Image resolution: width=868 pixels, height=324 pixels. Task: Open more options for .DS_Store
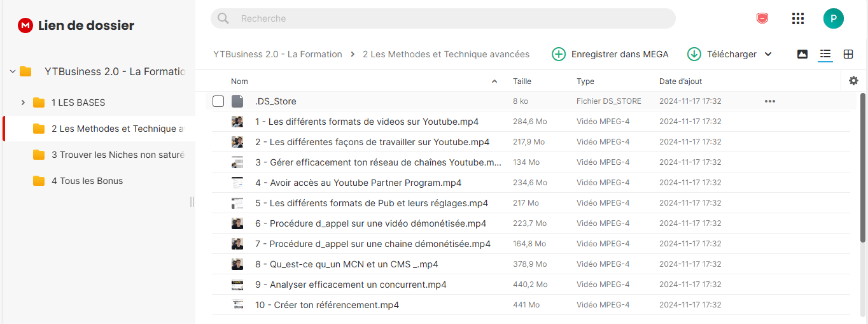[770, 101]
